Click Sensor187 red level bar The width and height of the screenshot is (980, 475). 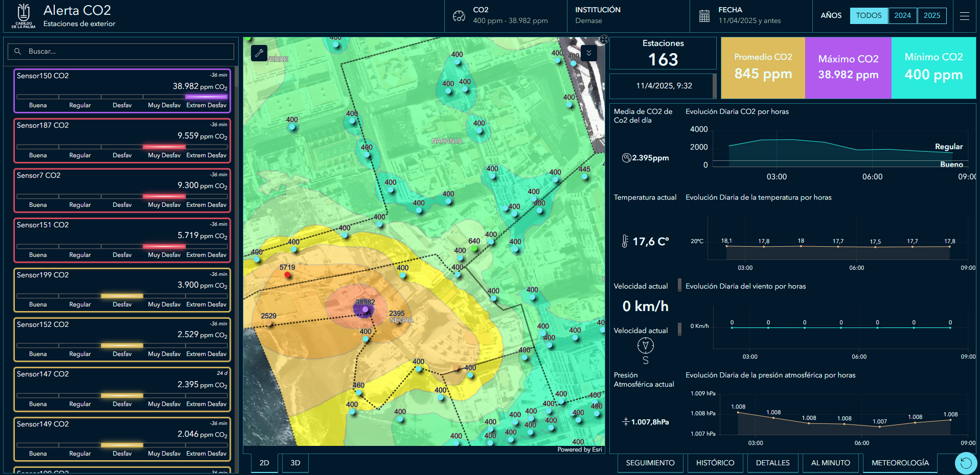[164, 147]
